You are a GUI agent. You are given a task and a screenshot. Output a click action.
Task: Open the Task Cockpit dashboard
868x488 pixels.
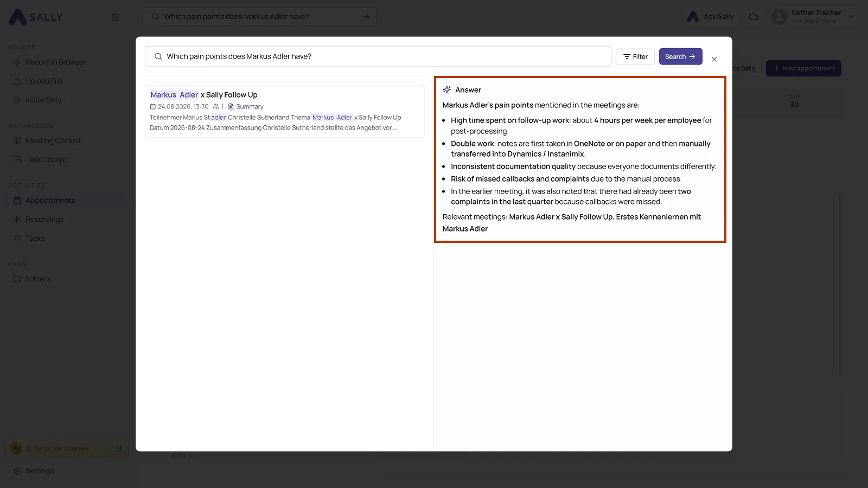[x=47, y=159]
